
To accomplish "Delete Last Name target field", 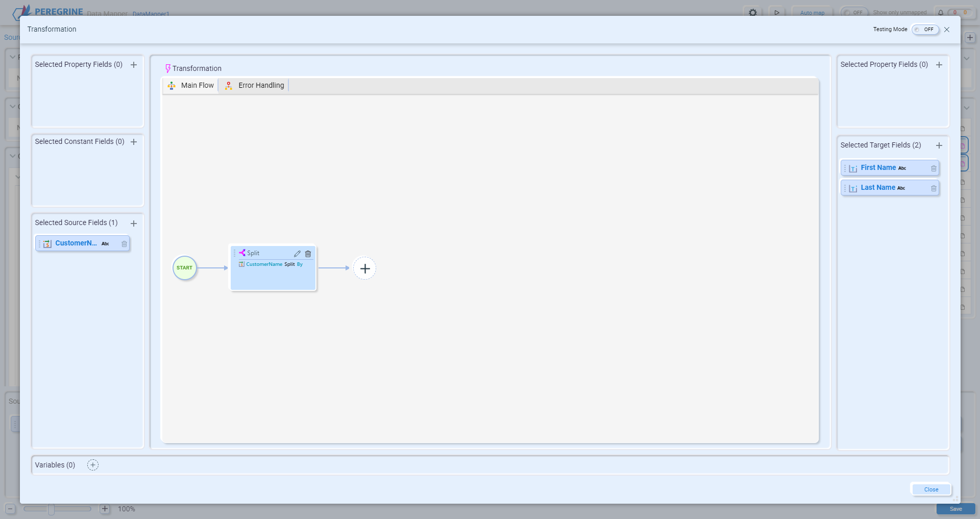I will pyautogui.click(x=934, y=188).
